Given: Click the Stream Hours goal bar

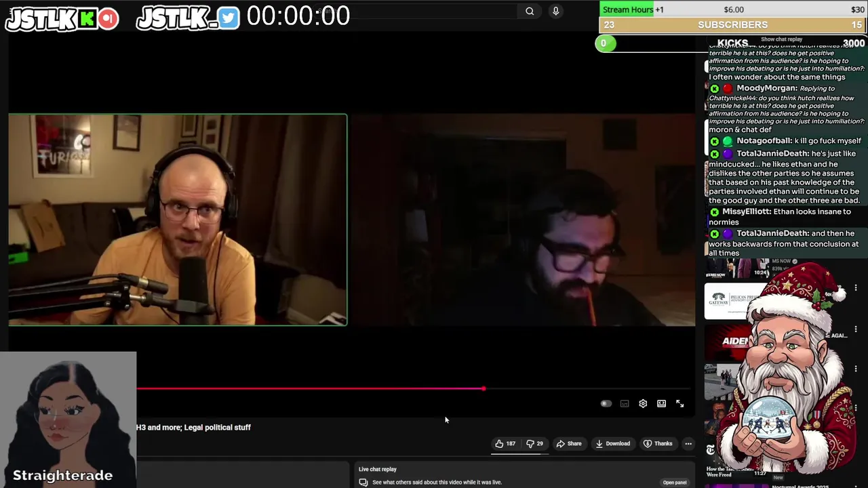Looking at the screenshot, I should [x=733, y=9].
